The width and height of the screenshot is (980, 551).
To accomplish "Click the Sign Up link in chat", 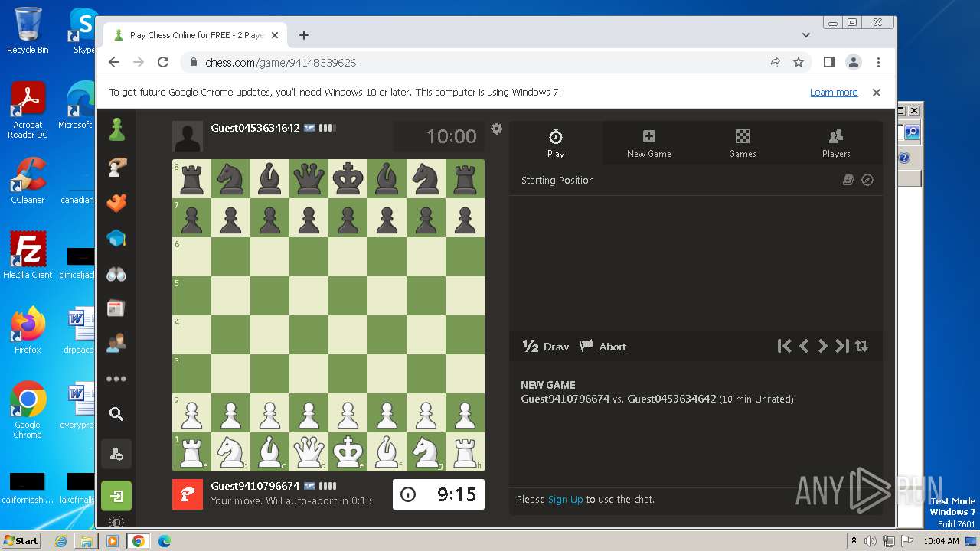I will (x=566, y=500).
